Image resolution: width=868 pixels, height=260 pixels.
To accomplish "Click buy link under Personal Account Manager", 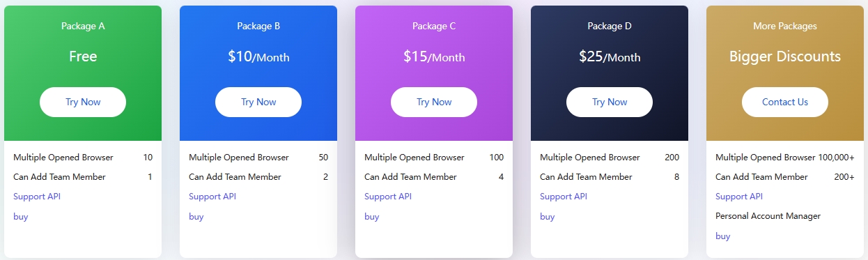I will (723, 236).
